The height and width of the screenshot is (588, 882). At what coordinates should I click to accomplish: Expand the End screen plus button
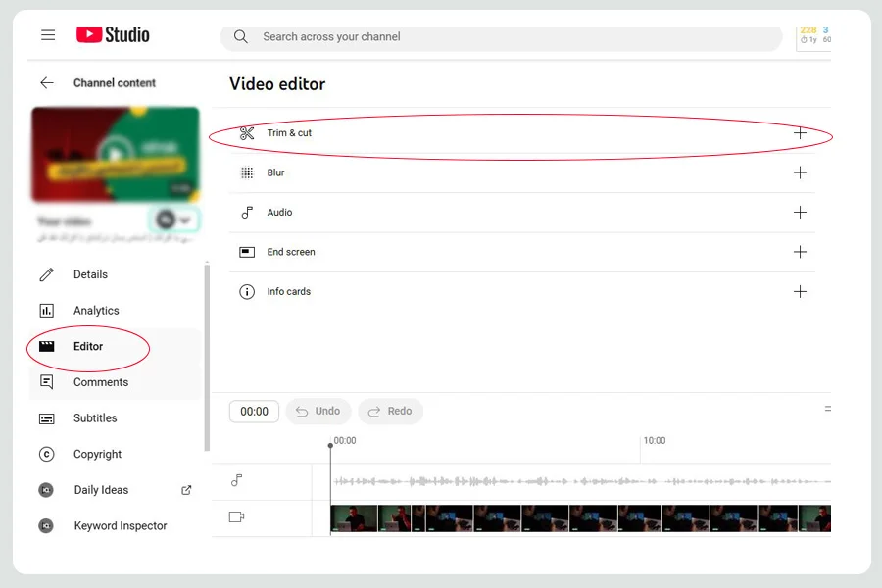tap(800, 252)
